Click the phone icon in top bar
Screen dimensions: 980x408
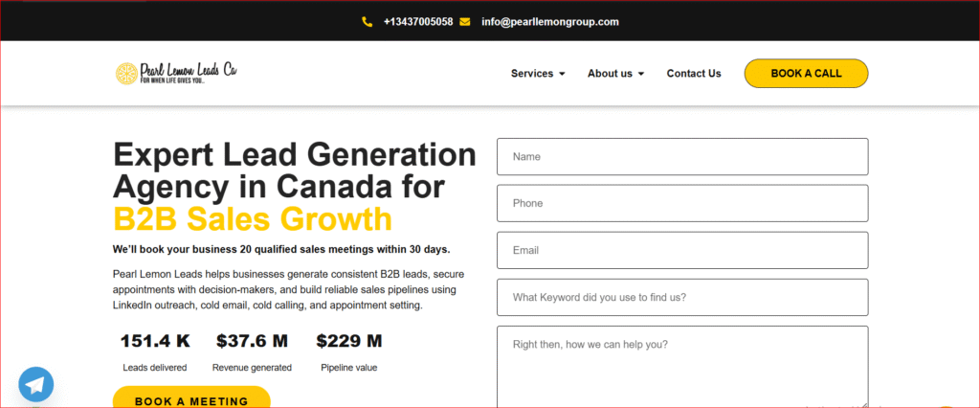pyautogui.click(x=367, y=21)
